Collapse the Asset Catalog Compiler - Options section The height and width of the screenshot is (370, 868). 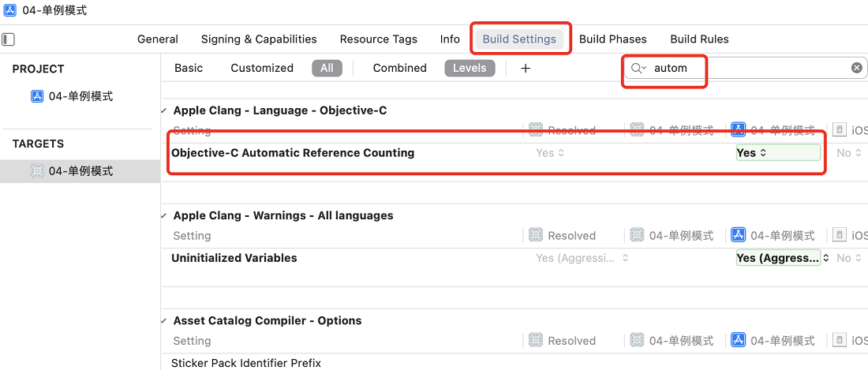tap(164, 321)
